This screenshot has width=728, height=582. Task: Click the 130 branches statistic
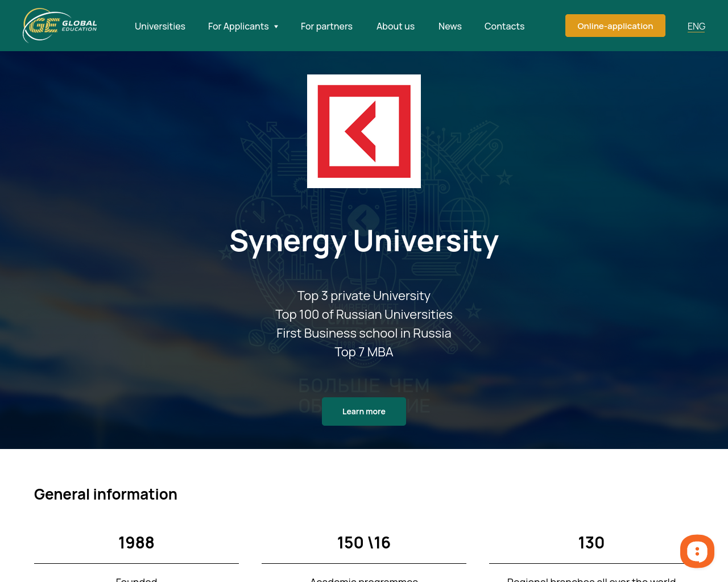591,543
